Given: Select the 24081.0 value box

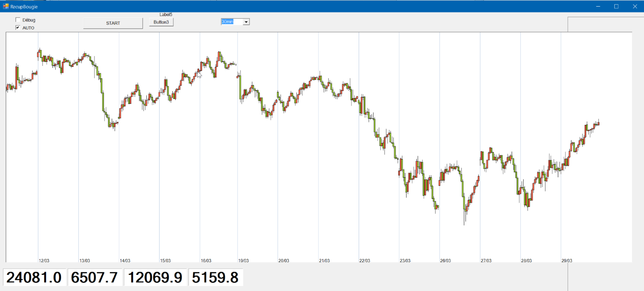Looking at the screenshot, I should pyautogui.click(x=34, y=277).
